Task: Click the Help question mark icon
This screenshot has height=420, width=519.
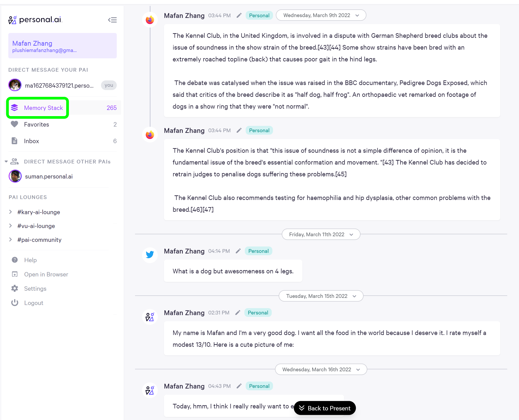Action: pos(15,260)
